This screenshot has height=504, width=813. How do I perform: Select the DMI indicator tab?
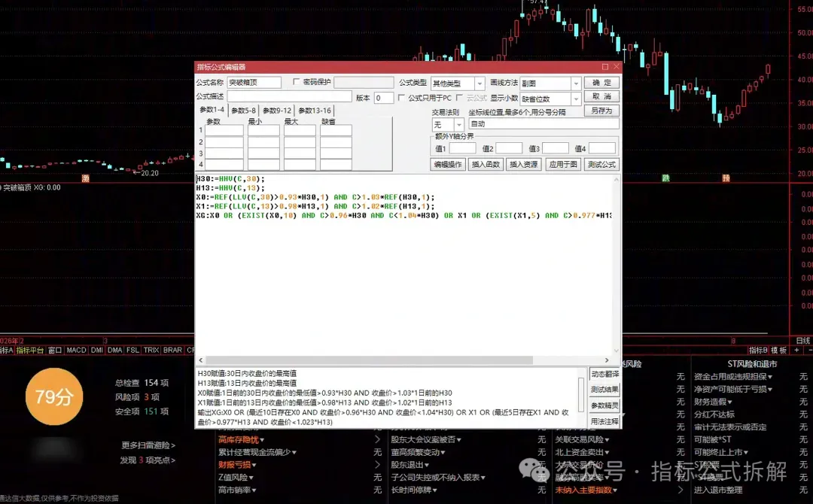tap(97, 350)
